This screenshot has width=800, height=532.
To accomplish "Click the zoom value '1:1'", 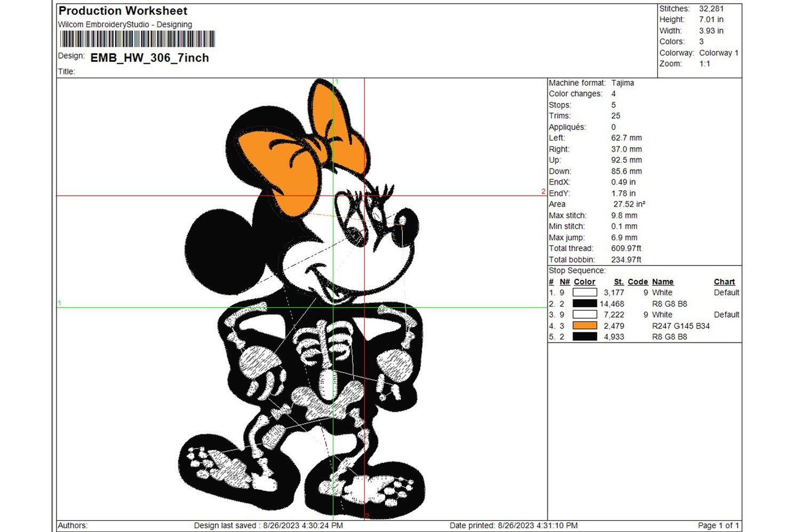I will 705,63.
